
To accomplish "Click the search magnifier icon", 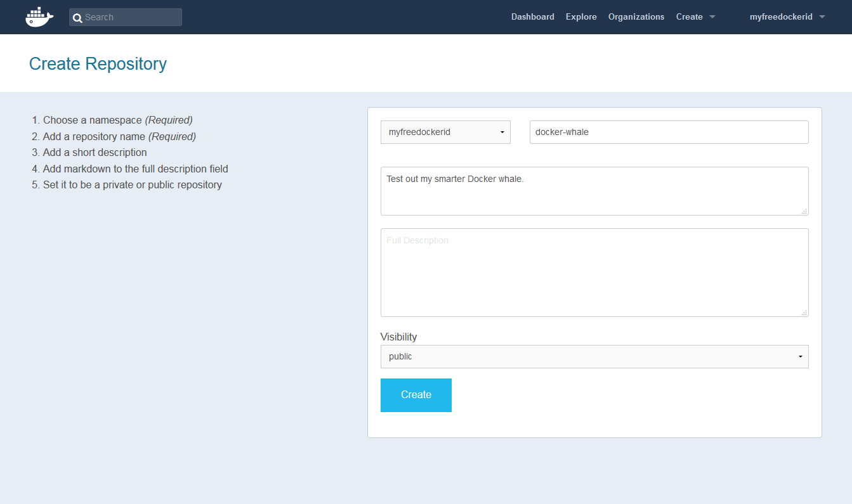I will [77, 18].
